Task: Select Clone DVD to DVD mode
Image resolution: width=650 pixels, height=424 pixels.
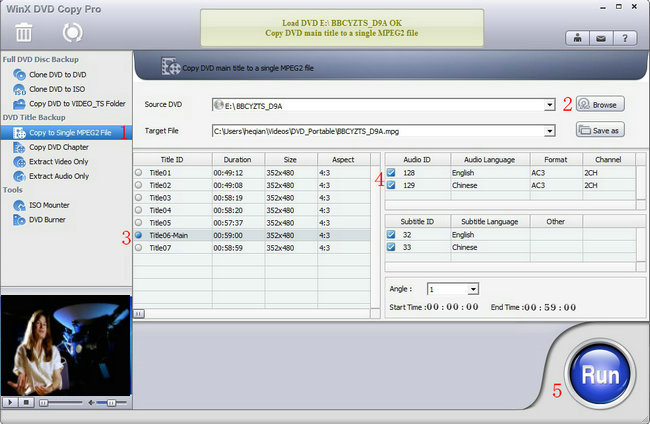Action: [58, 75]
